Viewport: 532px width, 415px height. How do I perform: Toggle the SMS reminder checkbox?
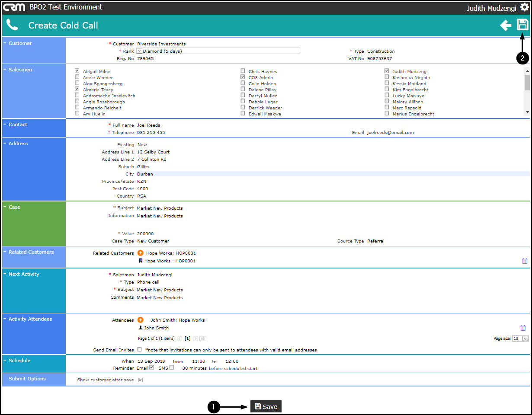click(172, 367)
